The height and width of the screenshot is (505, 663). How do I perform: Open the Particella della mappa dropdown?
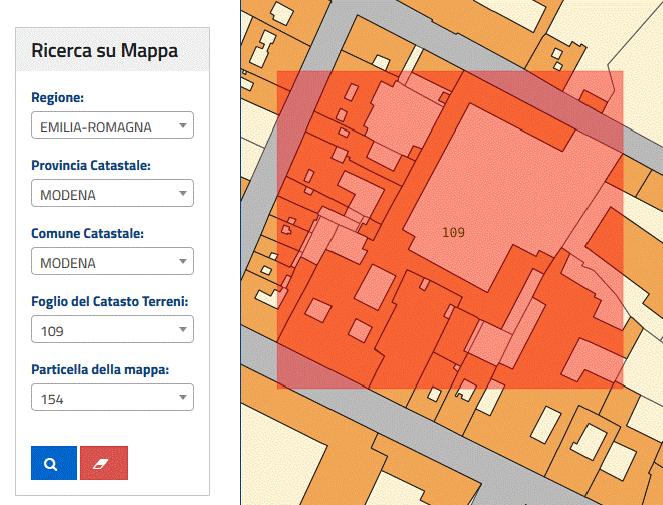[112, 397]
